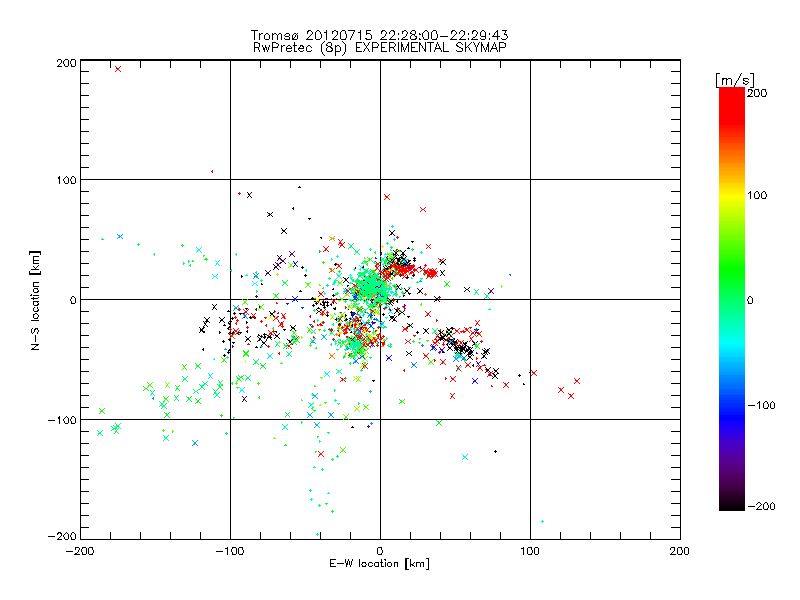This screenshot has height=600, width=800.
Task: Click the 'E-W location [km]' axis label
Action: click(379, 563)
